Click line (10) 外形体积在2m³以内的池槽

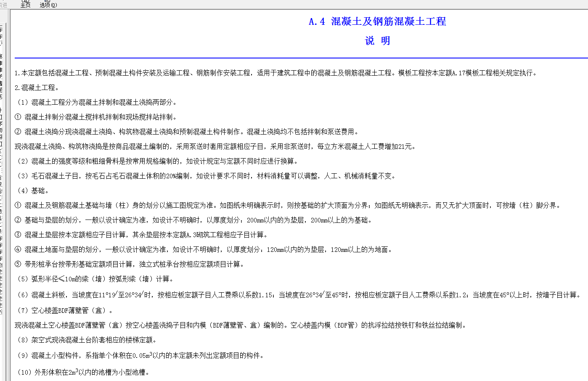click(83, 372)
